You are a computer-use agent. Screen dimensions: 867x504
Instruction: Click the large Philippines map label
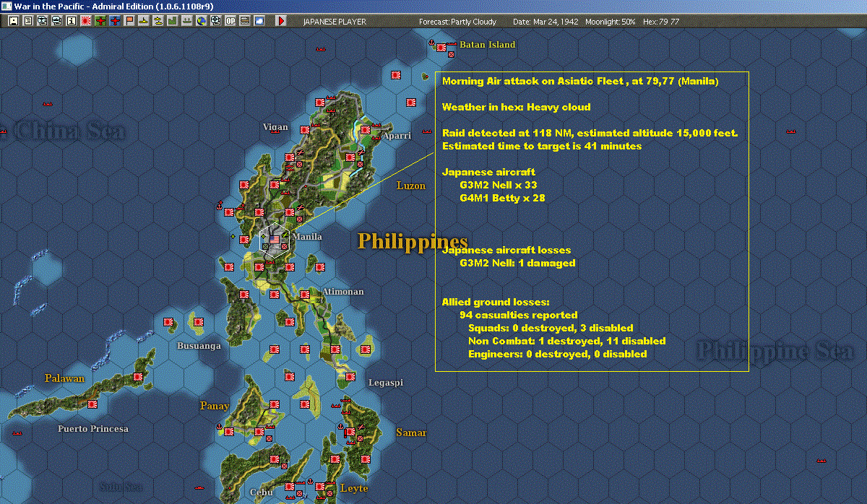413,241
